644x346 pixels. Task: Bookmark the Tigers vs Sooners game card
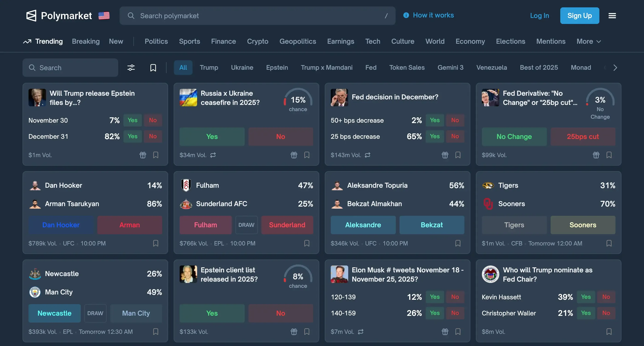pos(609,243)
